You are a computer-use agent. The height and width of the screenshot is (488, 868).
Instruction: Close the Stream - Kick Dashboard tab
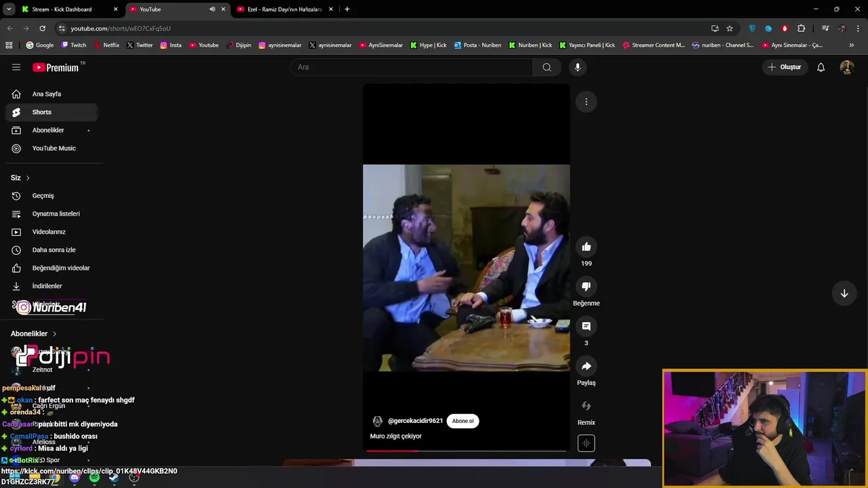point(115,9)
